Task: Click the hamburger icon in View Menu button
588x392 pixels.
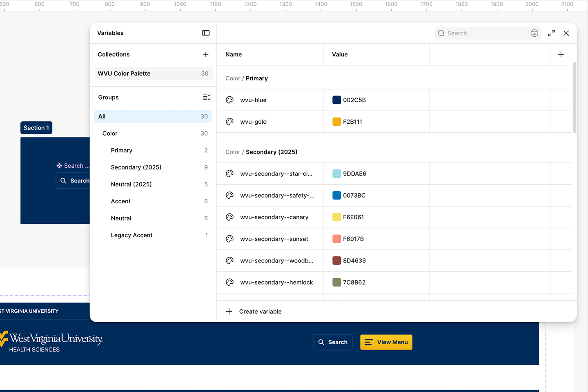Action: 368,342
